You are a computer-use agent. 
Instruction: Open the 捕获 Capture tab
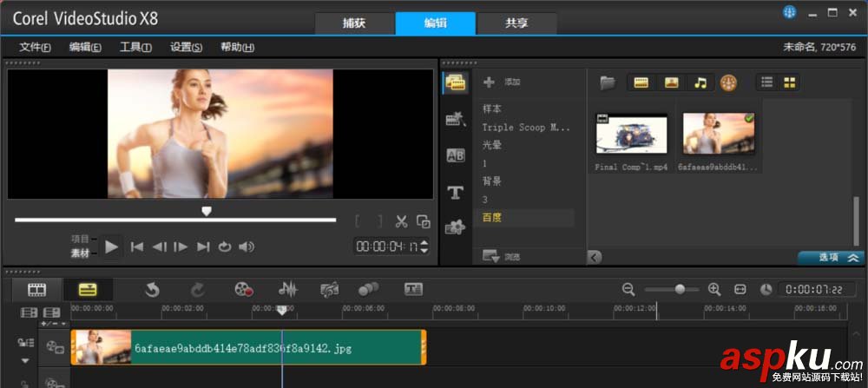coord(354,23)
